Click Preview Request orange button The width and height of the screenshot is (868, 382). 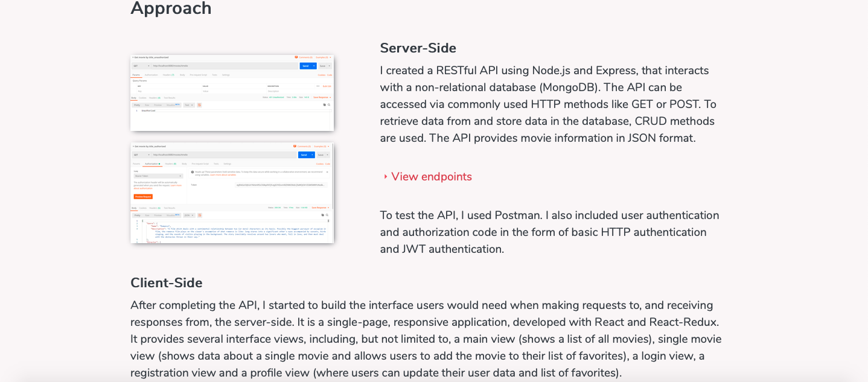[143, 197]
